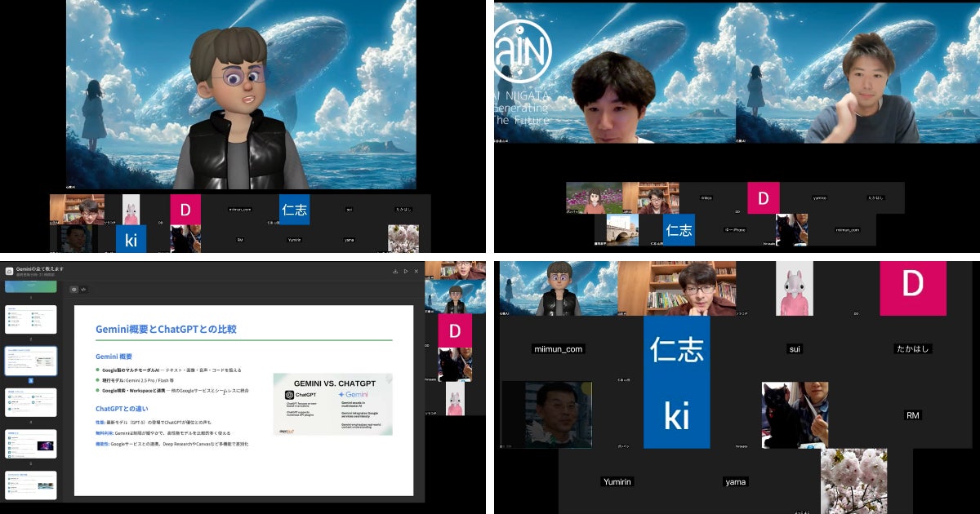Select highlighted slide 3 thumbnail
The width and height of the screenshot is (980, 514).
tap(31, 361)
